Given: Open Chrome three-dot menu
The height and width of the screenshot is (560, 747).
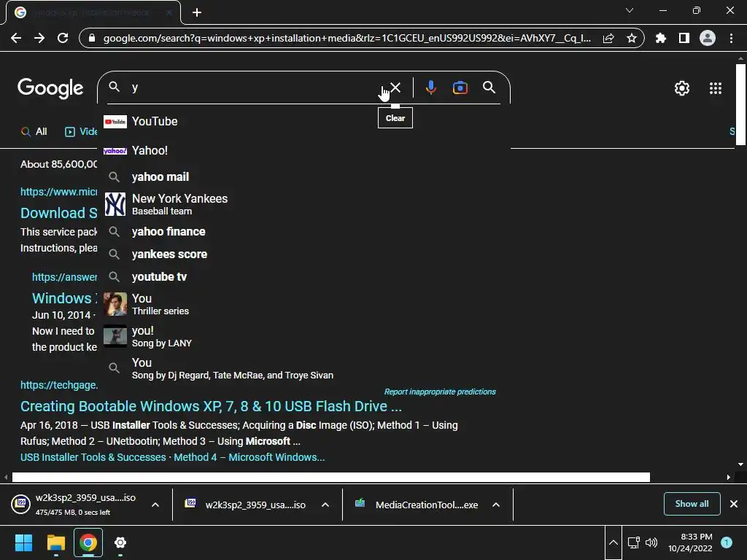Looking at the screenshot, I should [731, 38].
